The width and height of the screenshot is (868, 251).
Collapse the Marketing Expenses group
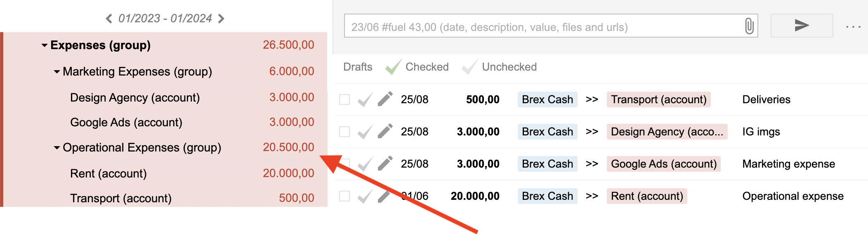(57, 72)
